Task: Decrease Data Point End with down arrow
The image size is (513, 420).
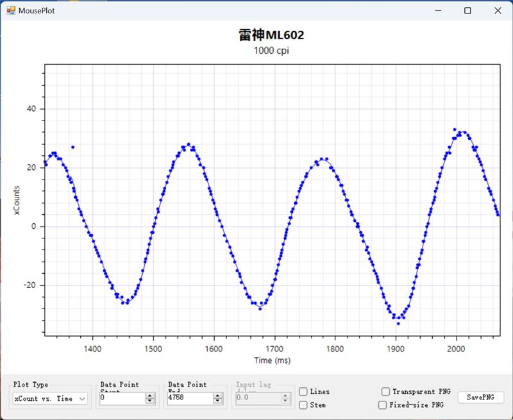Action: click(x=218, y=401)
